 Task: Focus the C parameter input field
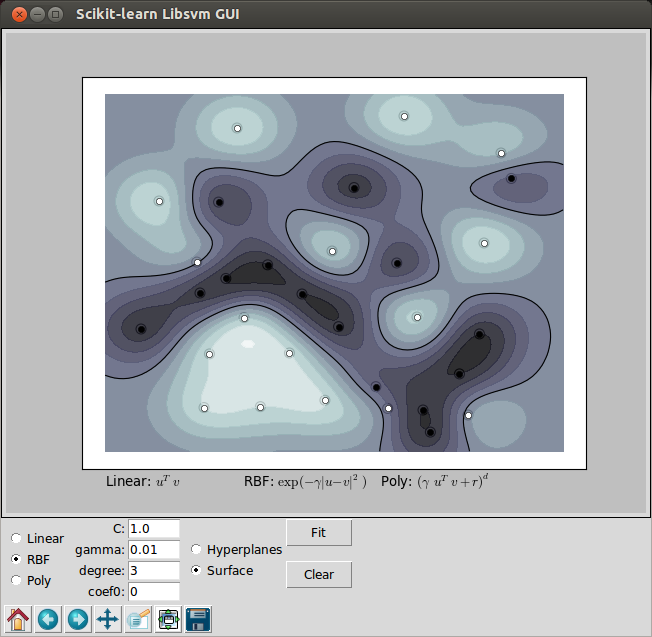tap(154, 528)
